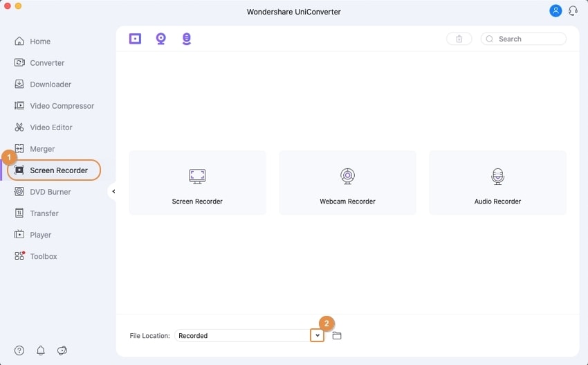Expand the File Location dropdown arrow

click(x=318, y=335)
